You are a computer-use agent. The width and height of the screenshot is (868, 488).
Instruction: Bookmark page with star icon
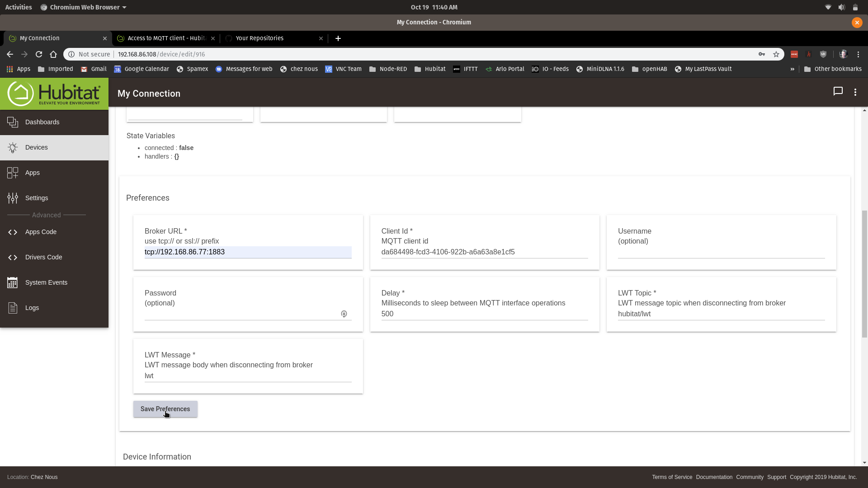click(776, 54)
